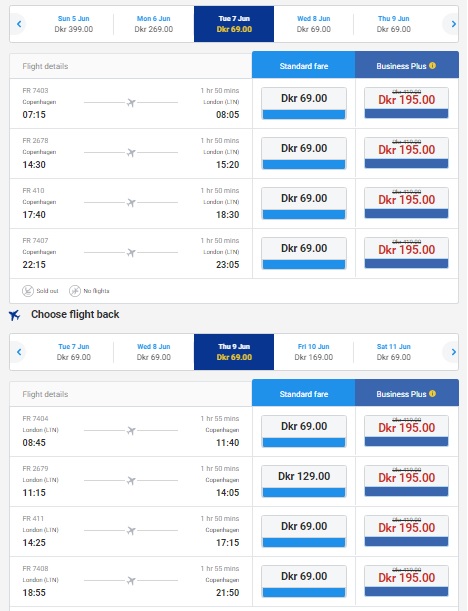Choose Dkr 69.00 standard fare for FR 7403
This screenshot has width=468, height=611.
point(304,103)
